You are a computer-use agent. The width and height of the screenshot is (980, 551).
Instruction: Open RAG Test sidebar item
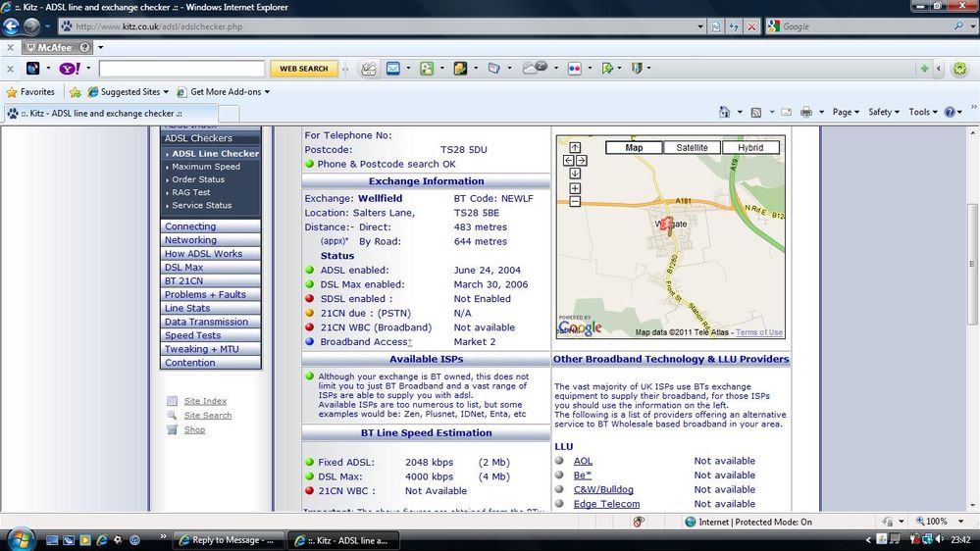(190, 192)
